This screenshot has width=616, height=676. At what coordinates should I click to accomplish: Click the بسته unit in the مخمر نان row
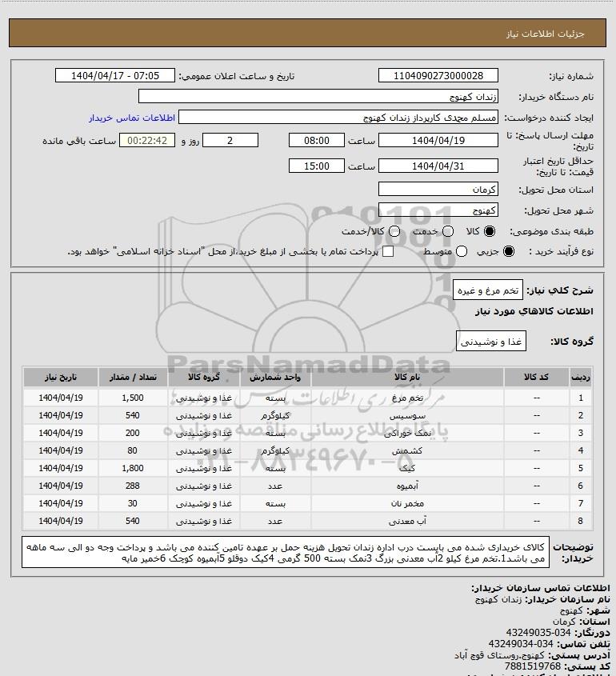click(275, 503)
